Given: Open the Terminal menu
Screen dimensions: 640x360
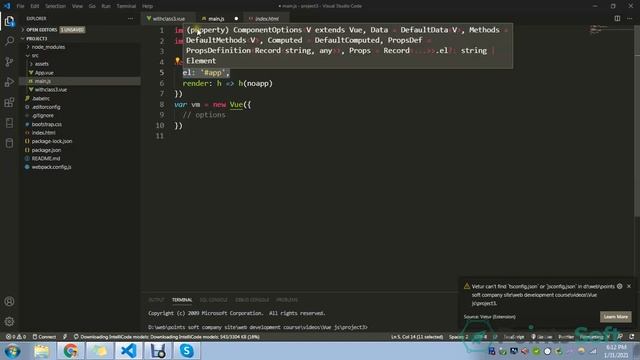Looking at the screenshot, I should (x=126, y=6).
